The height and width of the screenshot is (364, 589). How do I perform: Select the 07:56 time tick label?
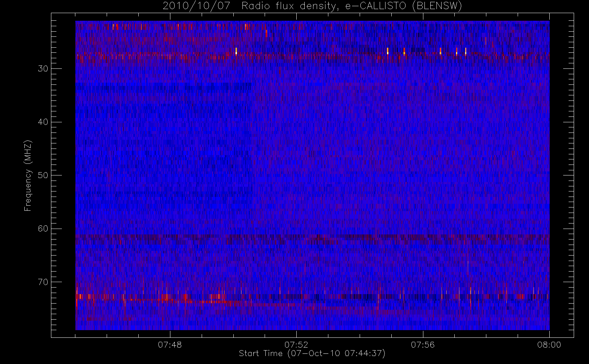tap(423, 345)
